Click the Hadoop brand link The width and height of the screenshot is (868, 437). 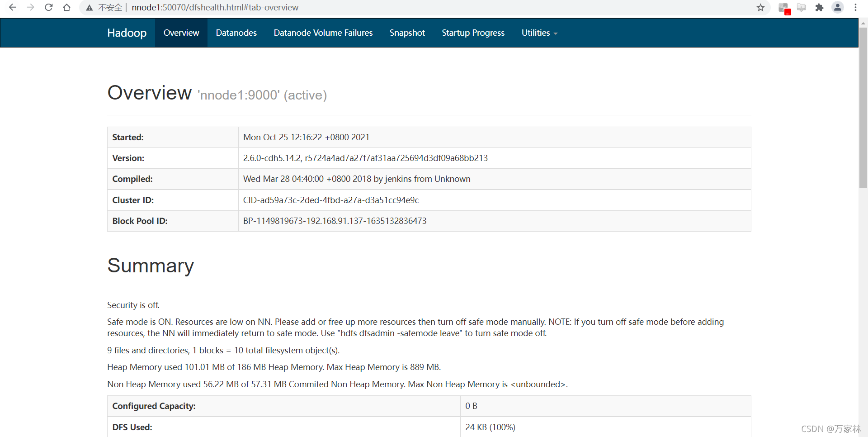(x=127, y=33)
